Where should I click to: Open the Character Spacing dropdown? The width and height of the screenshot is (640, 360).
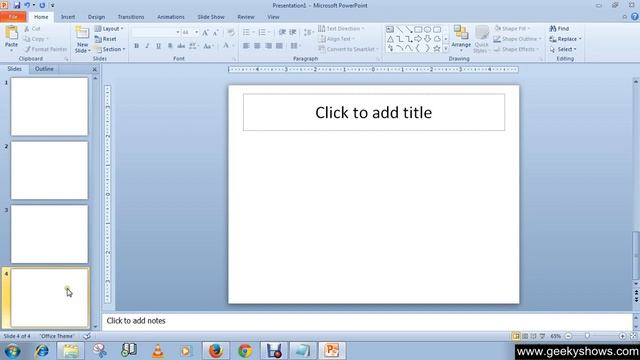[194, 46]
